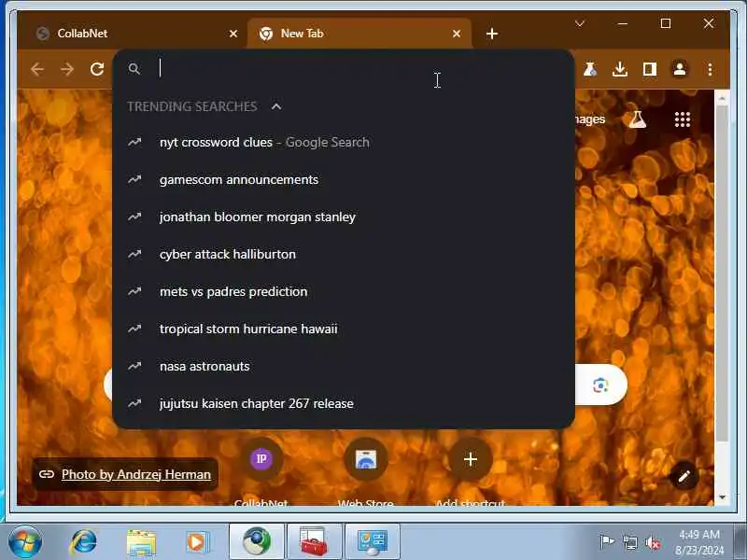747x560 pixels.
Task: Open Chrome three-dot menu
Action: 710,69
